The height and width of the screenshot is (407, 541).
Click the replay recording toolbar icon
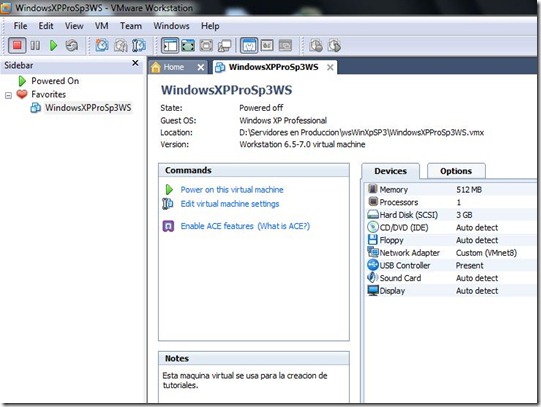(x=334, y=45)
